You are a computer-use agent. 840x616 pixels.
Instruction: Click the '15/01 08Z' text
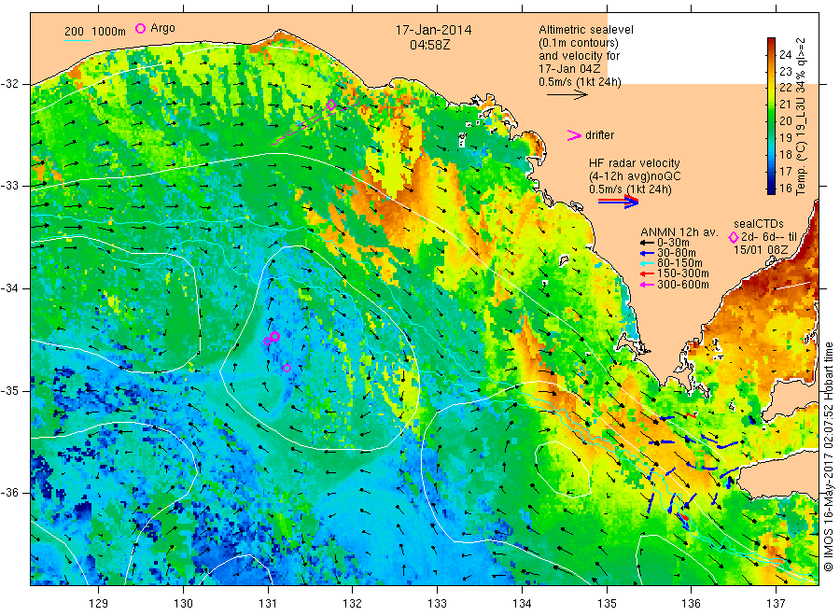(760, 249)
